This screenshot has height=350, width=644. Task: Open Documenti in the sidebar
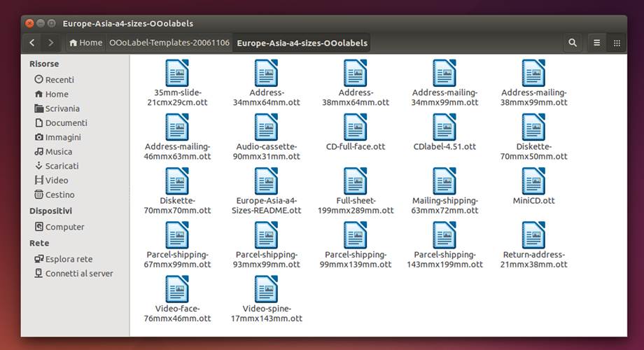(61, 122)
